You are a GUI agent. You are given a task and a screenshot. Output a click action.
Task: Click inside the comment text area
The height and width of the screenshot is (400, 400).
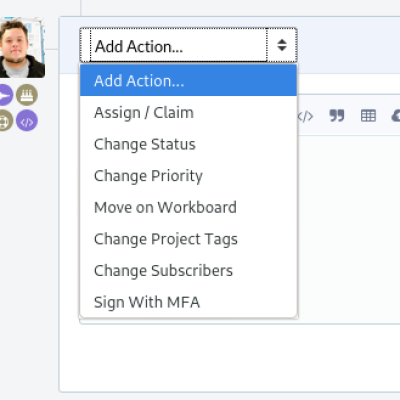coord(348,228)
